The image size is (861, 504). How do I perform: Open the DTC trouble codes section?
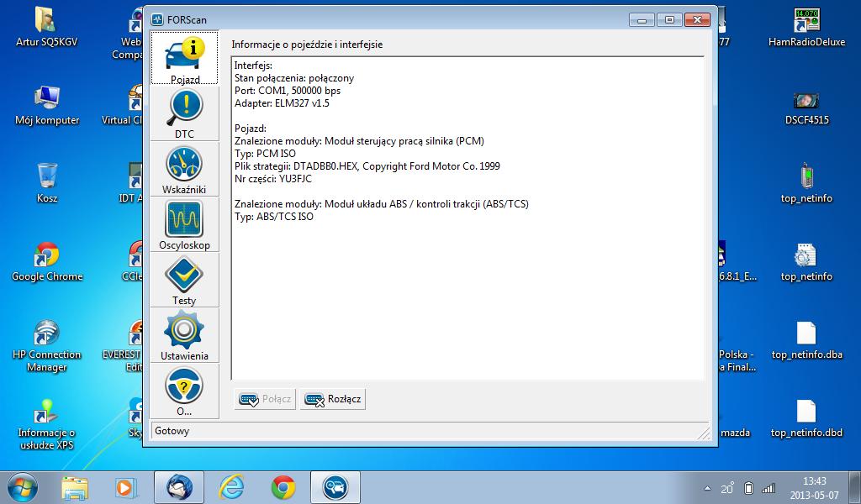coord(184,113)
